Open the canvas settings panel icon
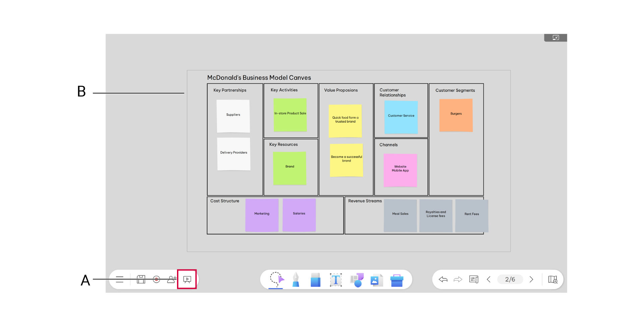The width and height of the screenshot is (644, 328). click(474, 279)
